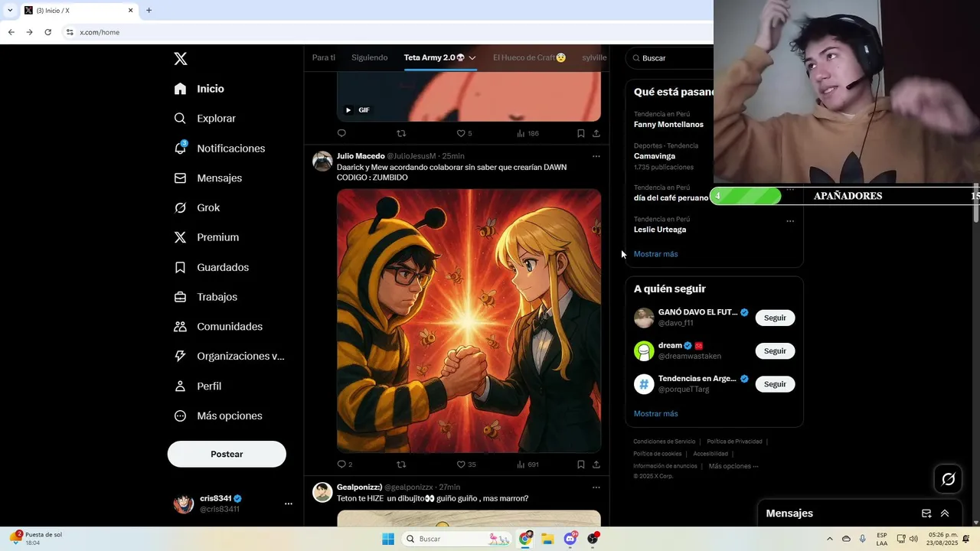The image size is (980, 551).
Task: Click the Buscar search field on X
Action: click(x=671, y=58)
